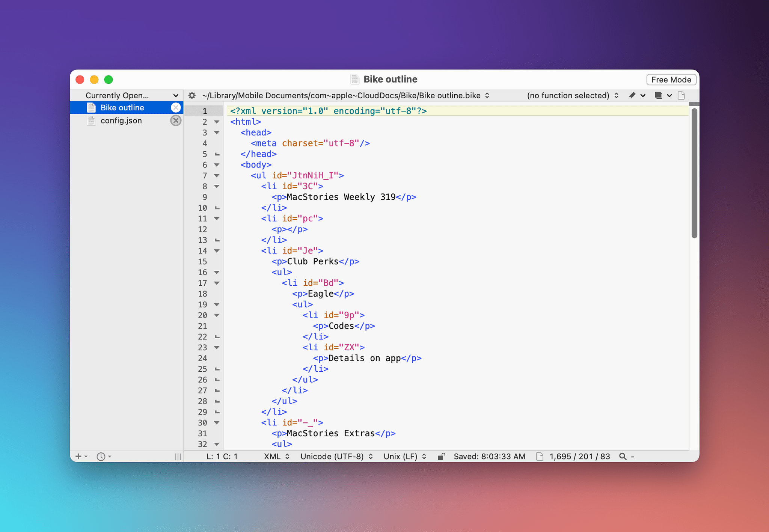This screenshot has height=532, width=769.
Task: Click the fold end marker at line 13
Action: click(217, 240)
